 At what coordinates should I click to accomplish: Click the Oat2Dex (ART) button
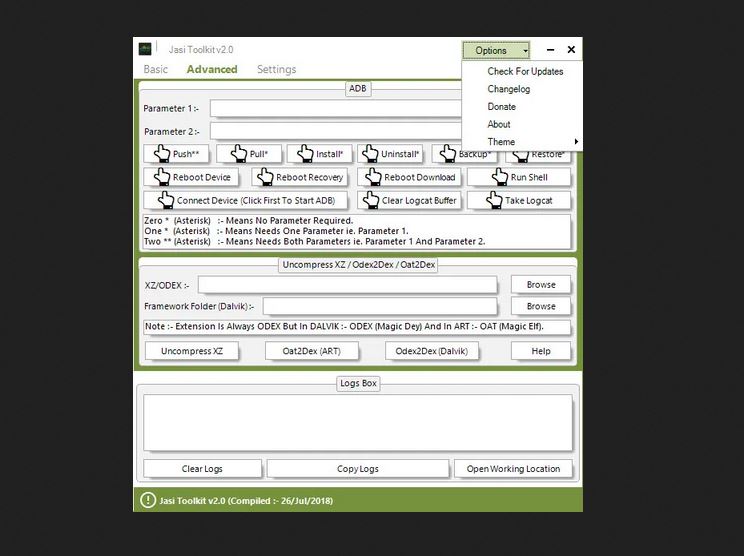pos(311,351)
